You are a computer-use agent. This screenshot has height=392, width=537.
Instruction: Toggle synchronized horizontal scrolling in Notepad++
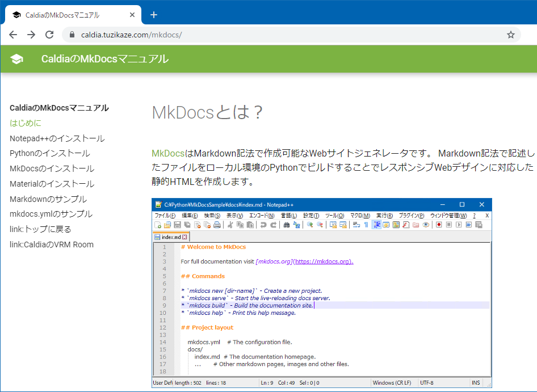(343, 225)
